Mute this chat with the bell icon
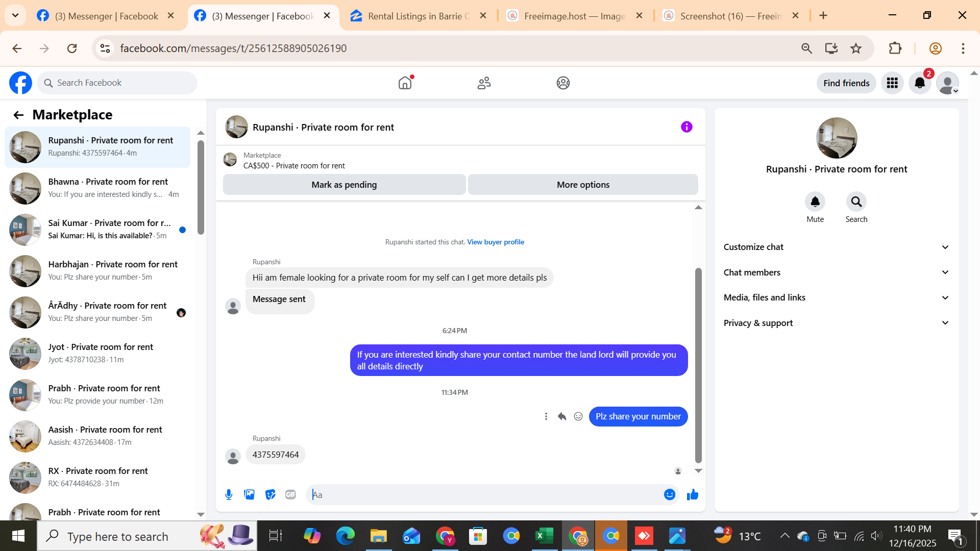The width and height of the screenshot is (980, 551). [815, 202]
